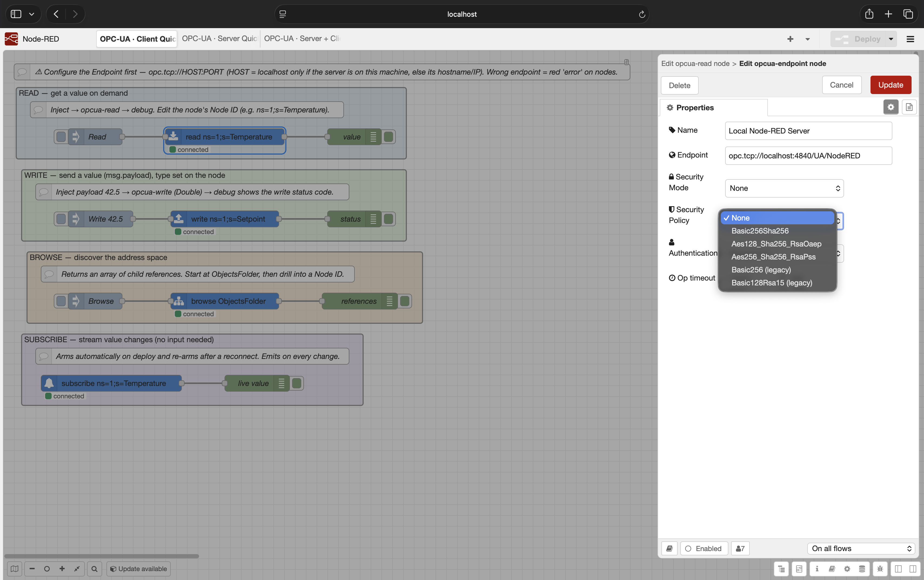Viewport: 924px width, 580px height.
Task: Reload the page in the browser address bar
Action: pos(642,14)
